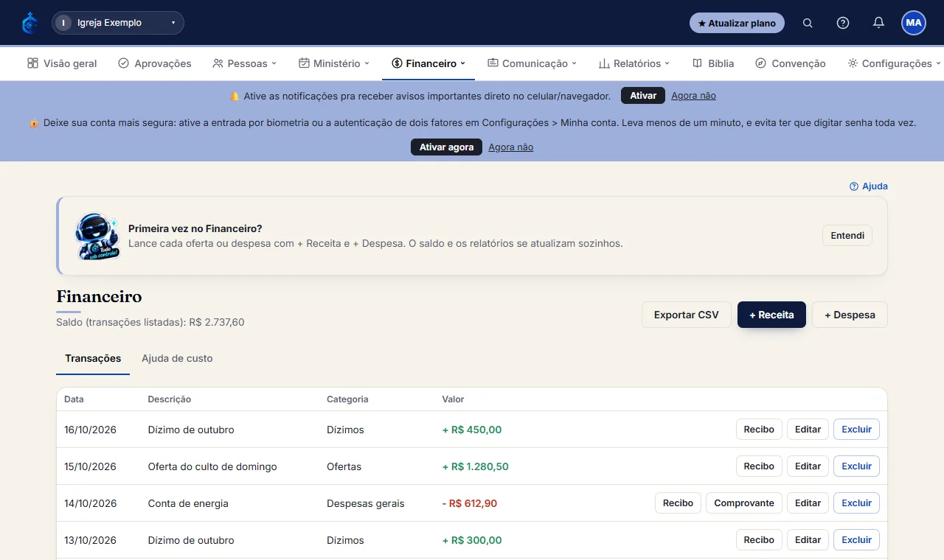The height and width of the screenshot is (560, 944).
Task: Open the MA user avatar menu
Action: coord(914,23)
